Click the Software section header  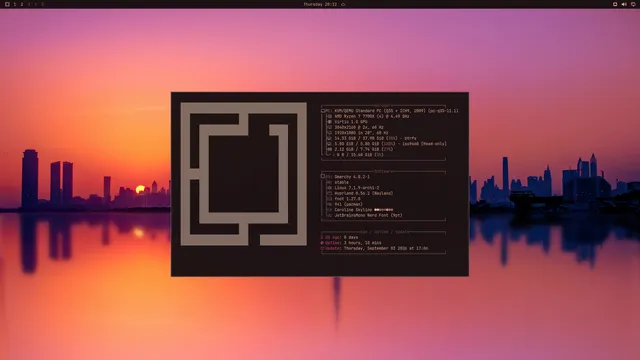point(383,171)
